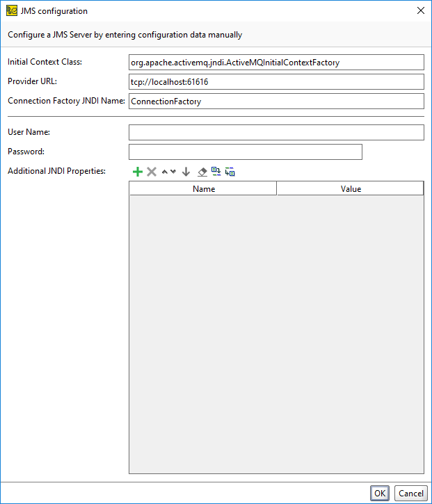432x504 pixels.
Task: Edit the Connection Factory JNDI Name field
Action: point(276,101)
